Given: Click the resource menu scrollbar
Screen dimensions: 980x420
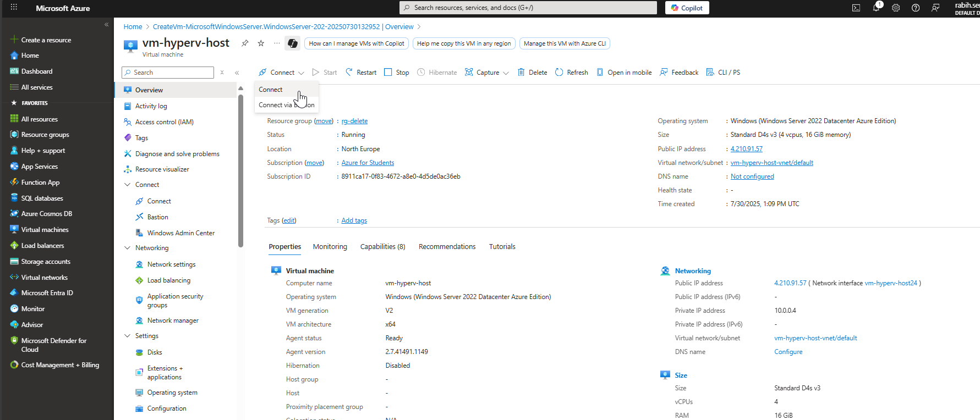Looking at the screenshot, I should tap(240, 170).
